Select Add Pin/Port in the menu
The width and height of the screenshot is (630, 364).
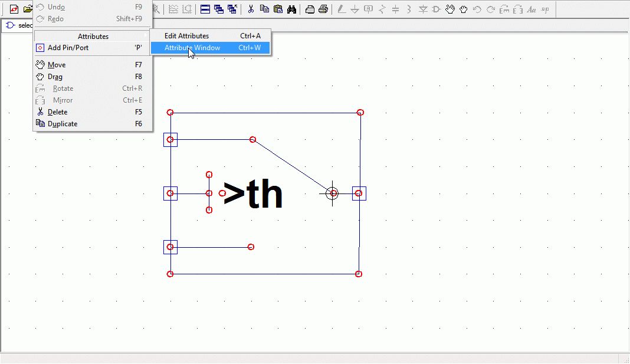[x=68, y=48]
